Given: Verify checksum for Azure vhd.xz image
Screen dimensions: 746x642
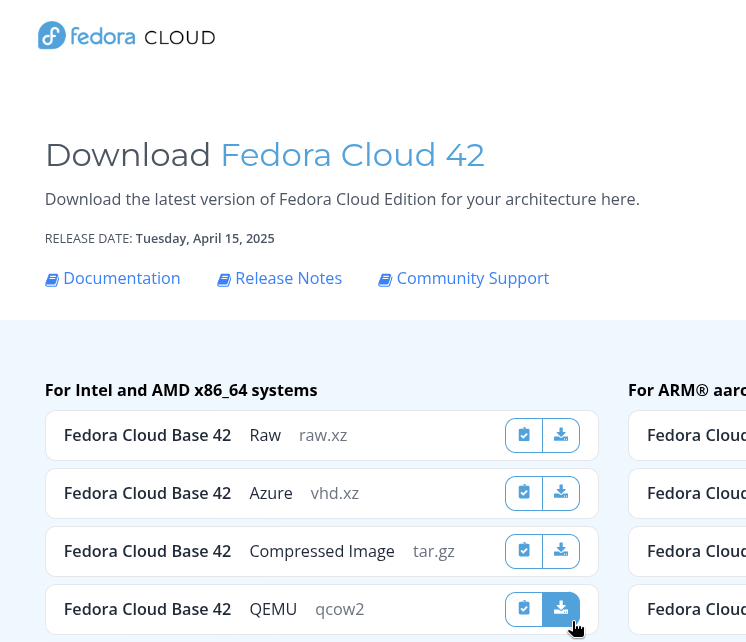Looking at the screenshot, I should (x=524, y=493).
